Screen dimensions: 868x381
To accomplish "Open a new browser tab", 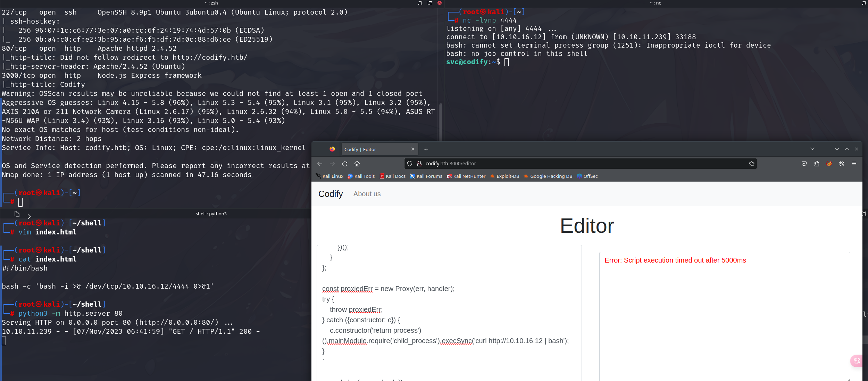I will tap(426, 149).
